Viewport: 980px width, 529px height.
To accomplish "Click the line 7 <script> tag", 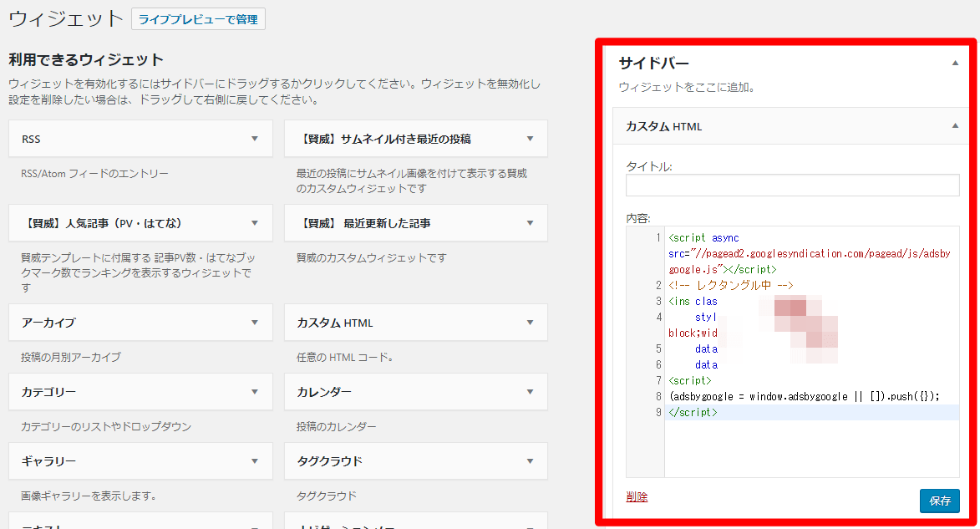I will 690,380.
